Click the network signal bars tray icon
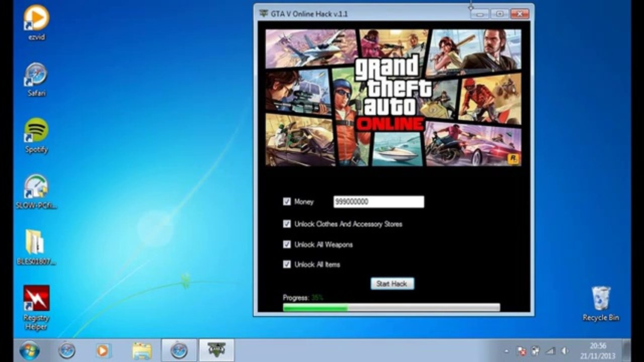This screenshot has width=644, height=362. 550,351
